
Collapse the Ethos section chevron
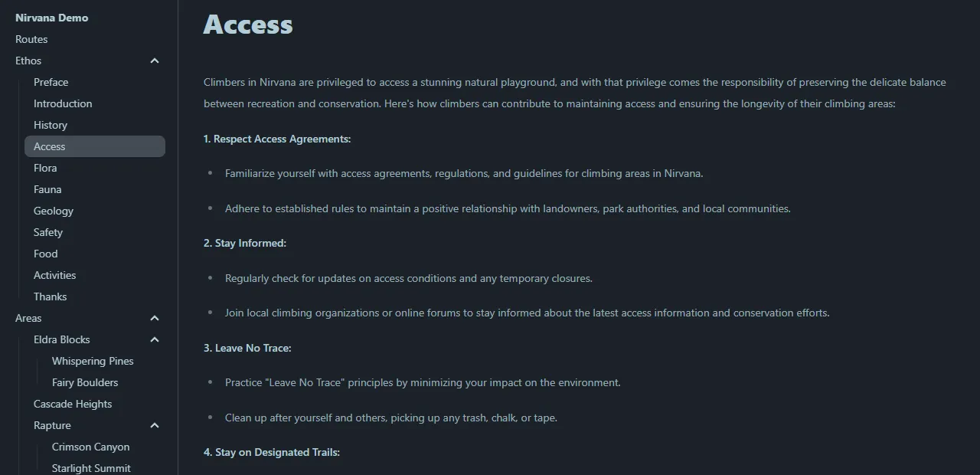click(x=155, y=61)
